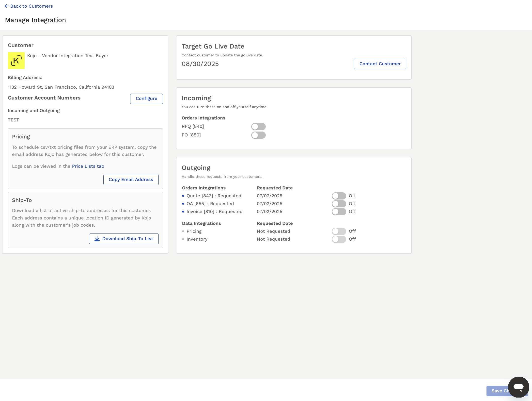The image size is (532, 401).
Task: Click the Incoming and Outgoing label
Action: (x=34, y=111)
